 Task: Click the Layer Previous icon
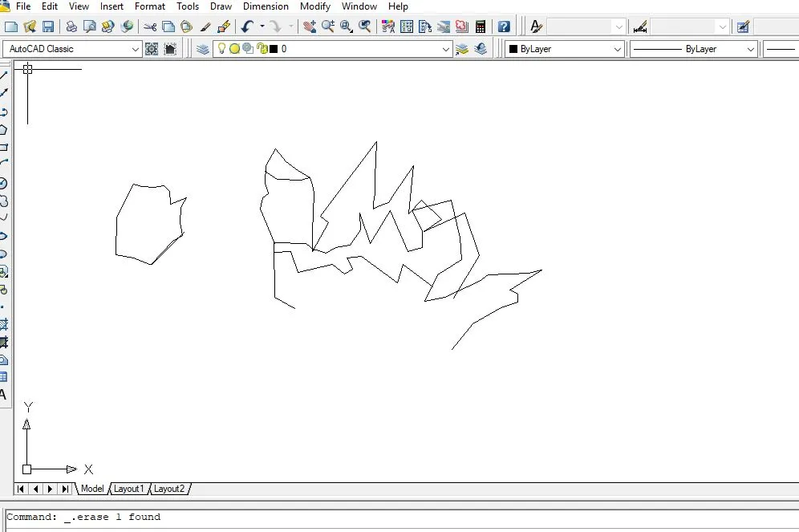tap(480, 49)
